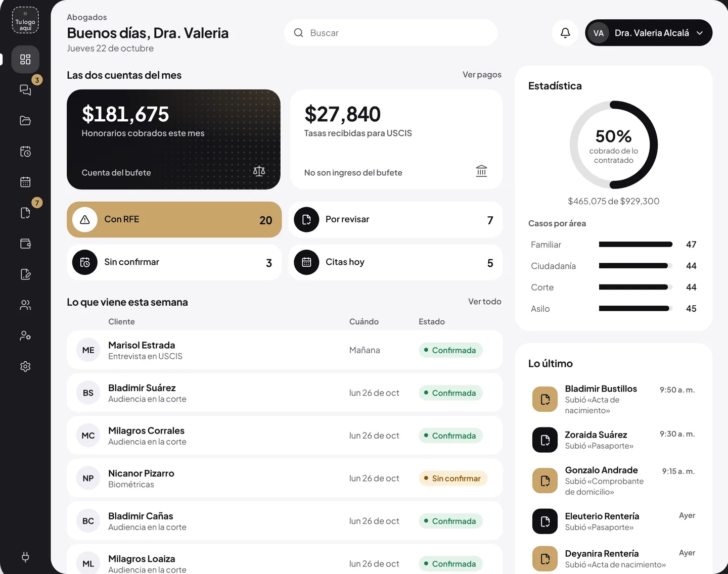The width and height of the screenshot is (728, 574).
Task: Open Marisol Estrada's appointment row
Action: (x=285, y=350)
